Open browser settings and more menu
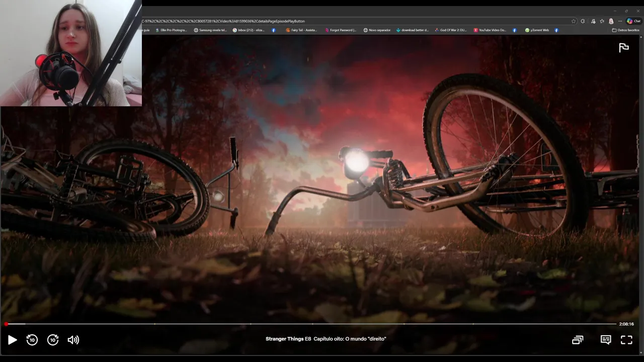 [620, 21]
